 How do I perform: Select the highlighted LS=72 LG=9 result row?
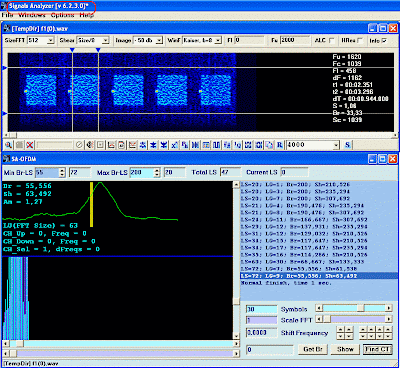(x=319, y=276)
